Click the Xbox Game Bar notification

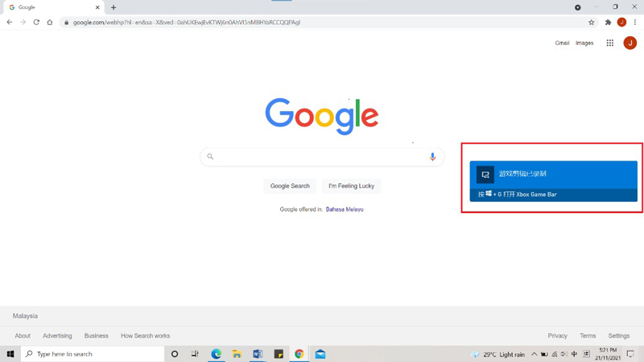553,181
